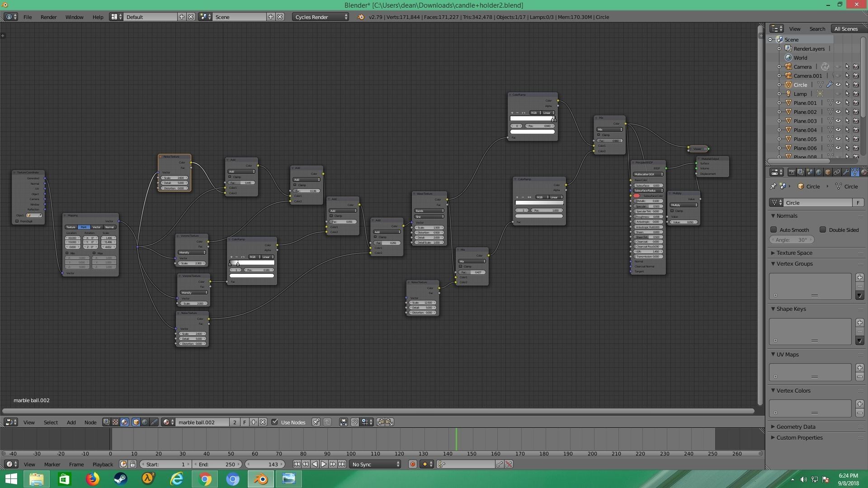The height and width of the screenshot is (488, 868).
Task: Copy selected nodes to the clipboard
Action: point(380,422)
